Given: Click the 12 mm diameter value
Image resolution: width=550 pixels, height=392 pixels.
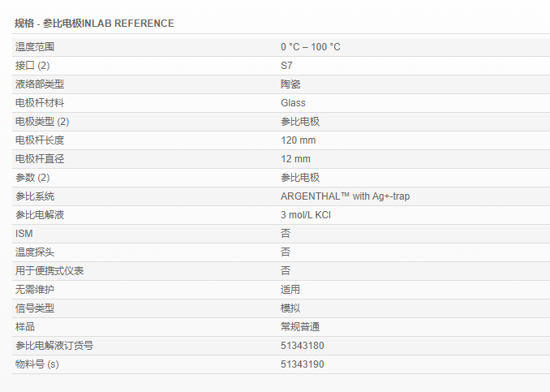Looking at the screenshot, I should 295,159.
